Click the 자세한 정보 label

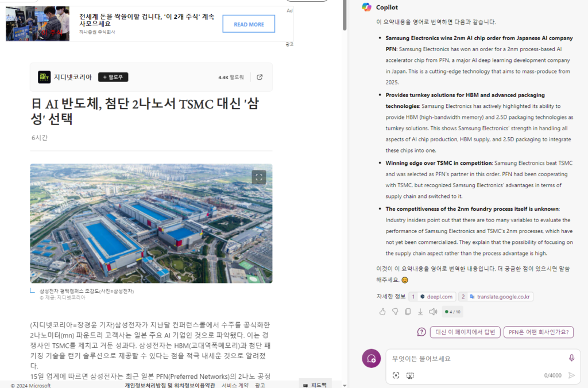click(x=390, y=297)
